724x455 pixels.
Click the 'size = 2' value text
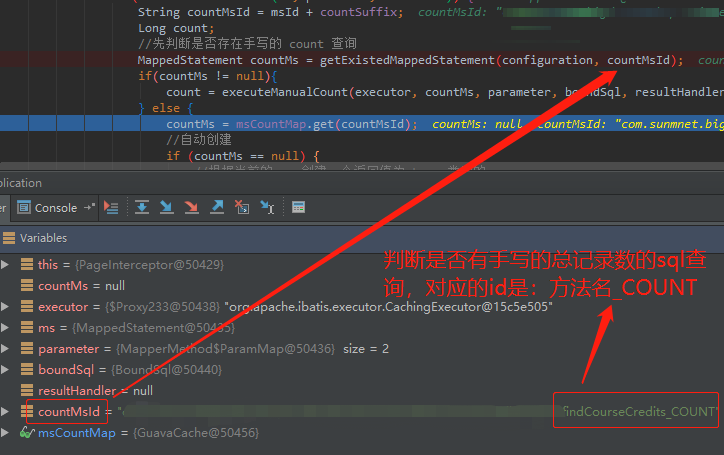tap(366, 349)
